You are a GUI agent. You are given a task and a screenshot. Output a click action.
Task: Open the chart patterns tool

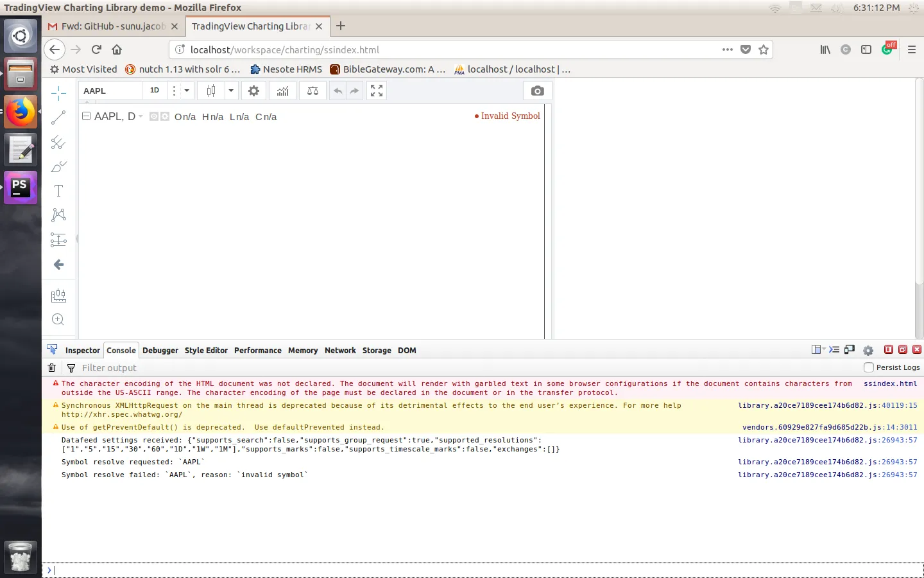pos(58,215)
